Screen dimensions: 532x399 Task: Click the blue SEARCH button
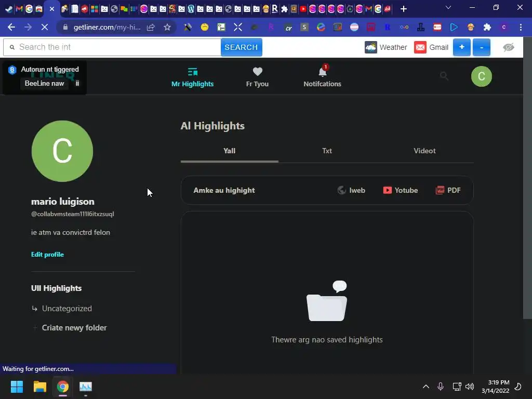click(241, 47)
